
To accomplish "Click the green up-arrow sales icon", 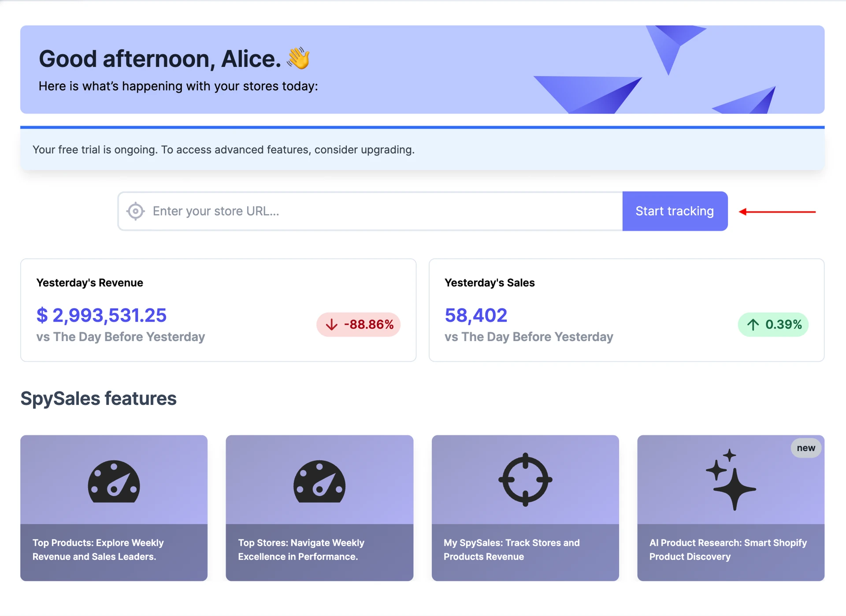I will (x=753, y=325).
